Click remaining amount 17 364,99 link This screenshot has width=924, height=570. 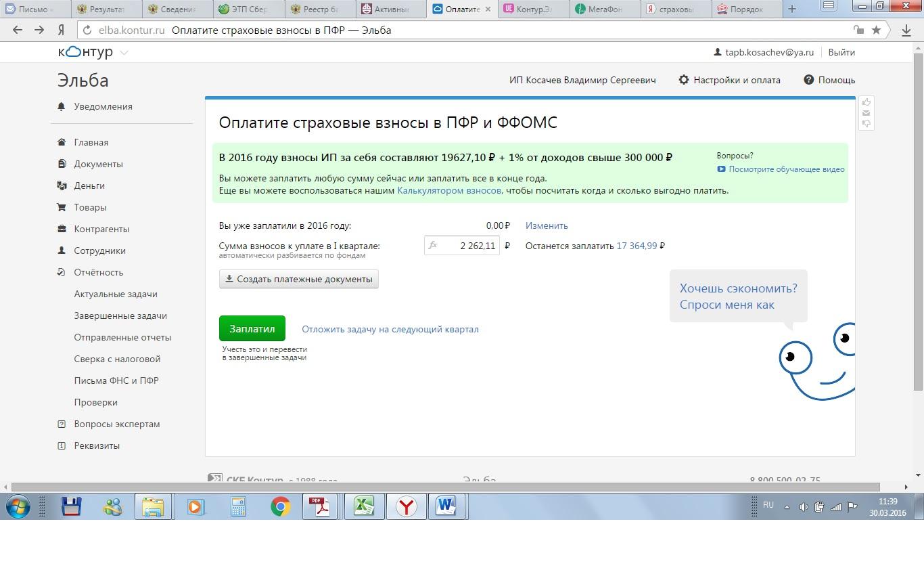click(637, 246)
